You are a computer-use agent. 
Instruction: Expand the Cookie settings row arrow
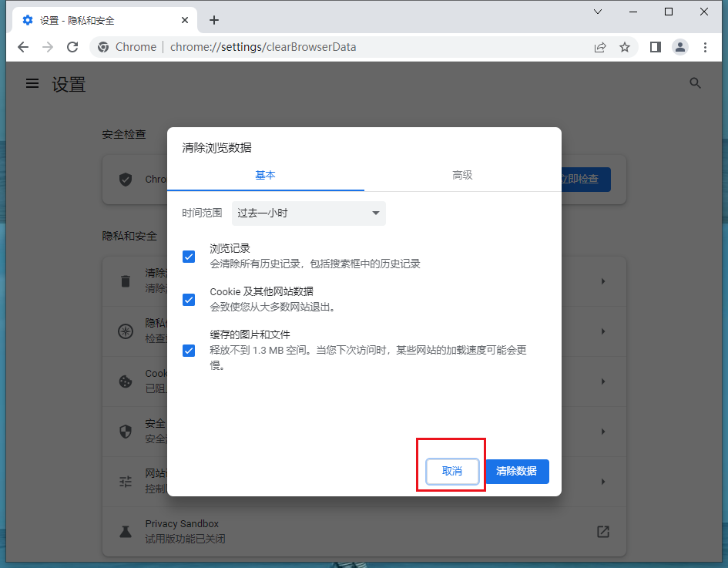tap(602, 381)
